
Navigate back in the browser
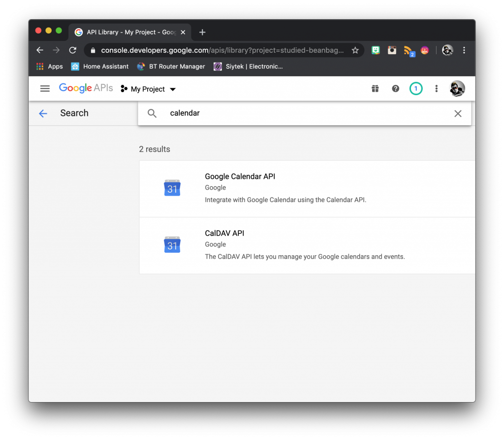tap(40, 50)
